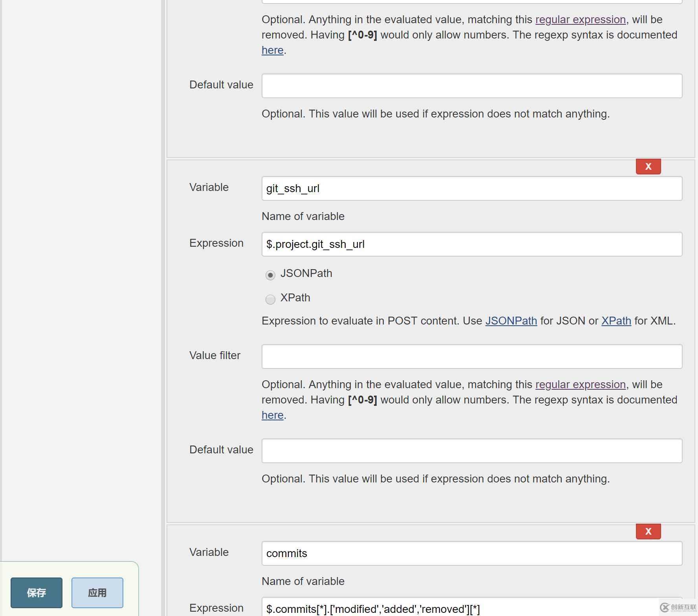Select the XPath radio button
Screen dimensions: 698x616
click(270, 299)
